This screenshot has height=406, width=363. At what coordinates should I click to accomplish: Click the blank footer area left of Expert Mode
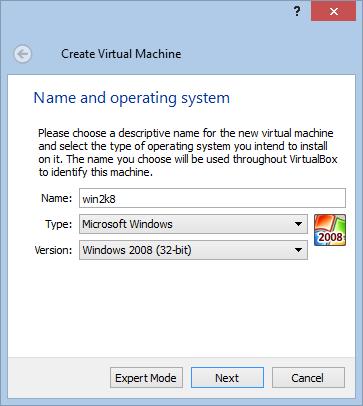59,378
